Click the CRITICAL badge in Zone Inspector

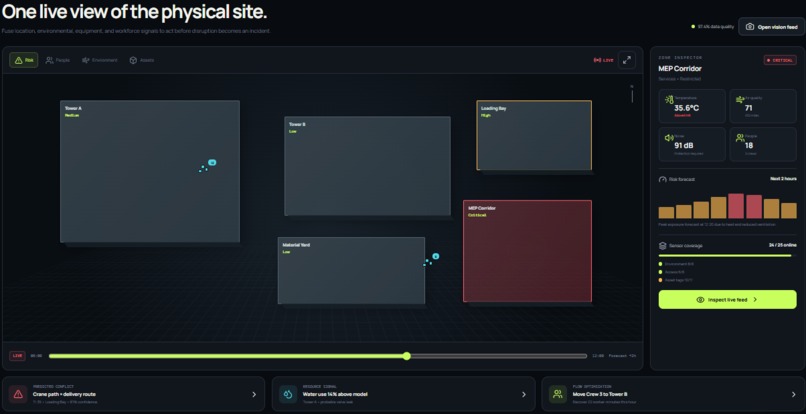tap(780, 60)
